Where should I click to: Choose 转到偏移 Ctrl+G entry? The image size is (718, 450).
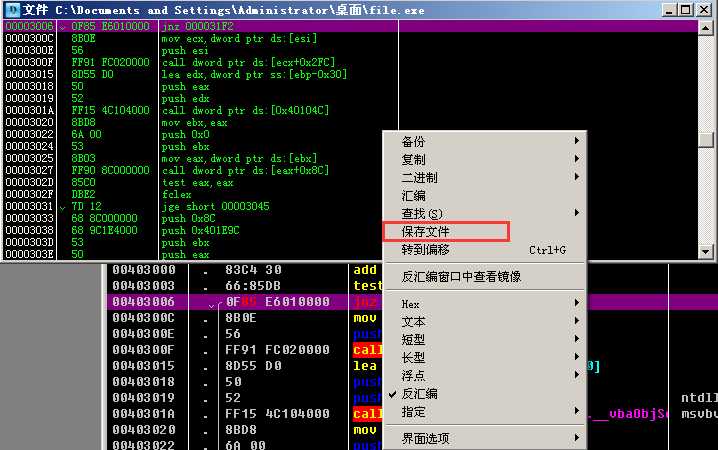coord(484,249)
